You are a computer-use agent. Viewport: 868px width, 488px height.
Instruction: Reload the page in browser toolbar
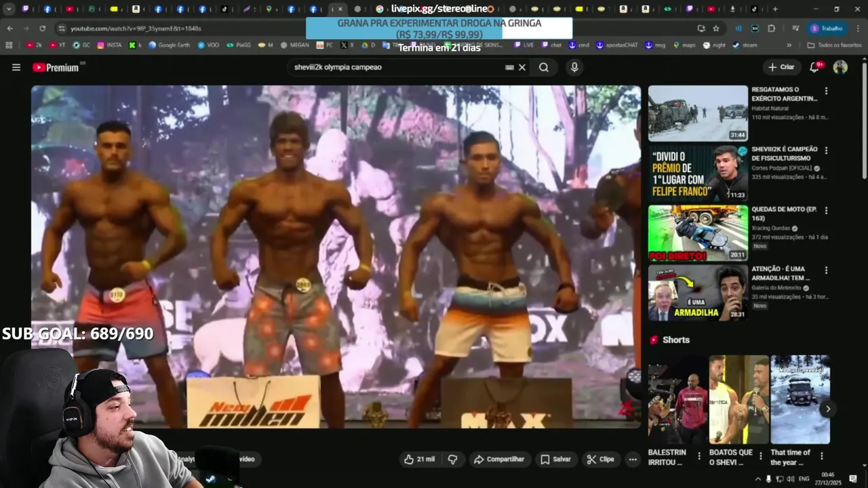point(42,28)
